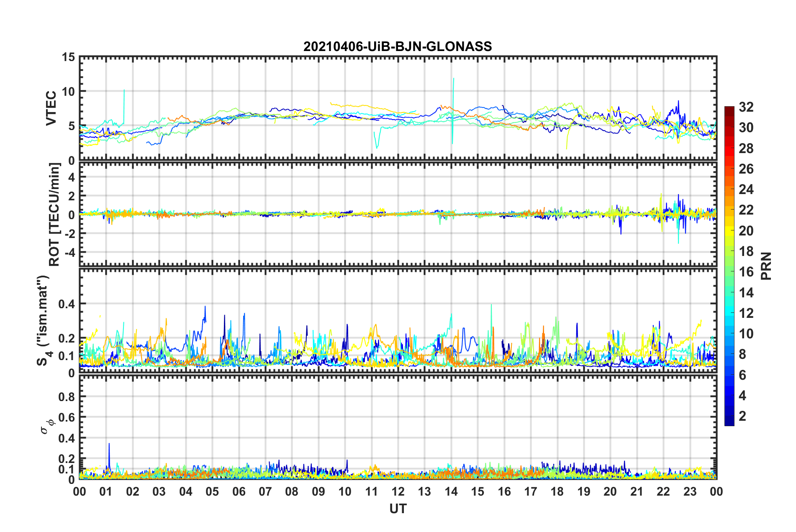Select UT axis hour label 15

(x=478, y=491)
